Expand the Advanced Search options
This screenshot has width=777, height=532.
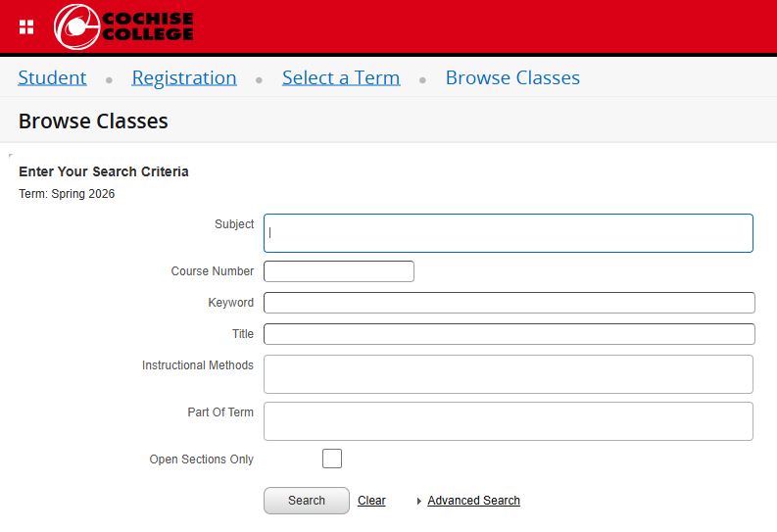(473, 501)
